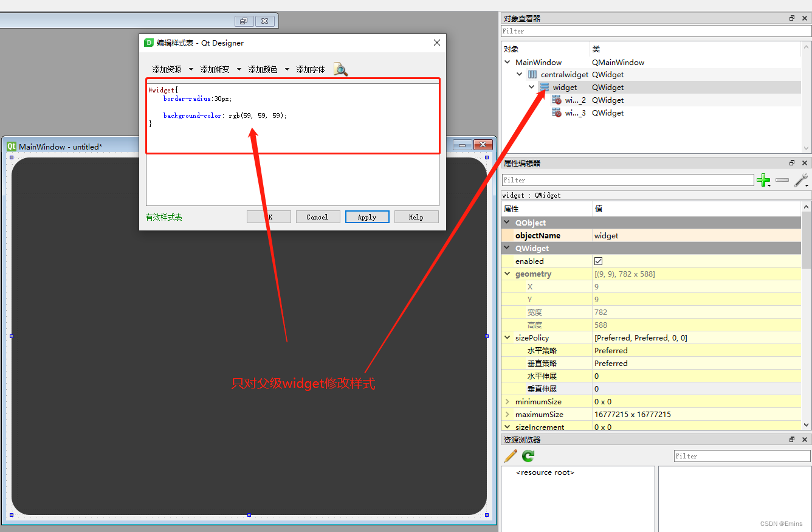Close the 资源浏览器 panel

coord(805,439)
